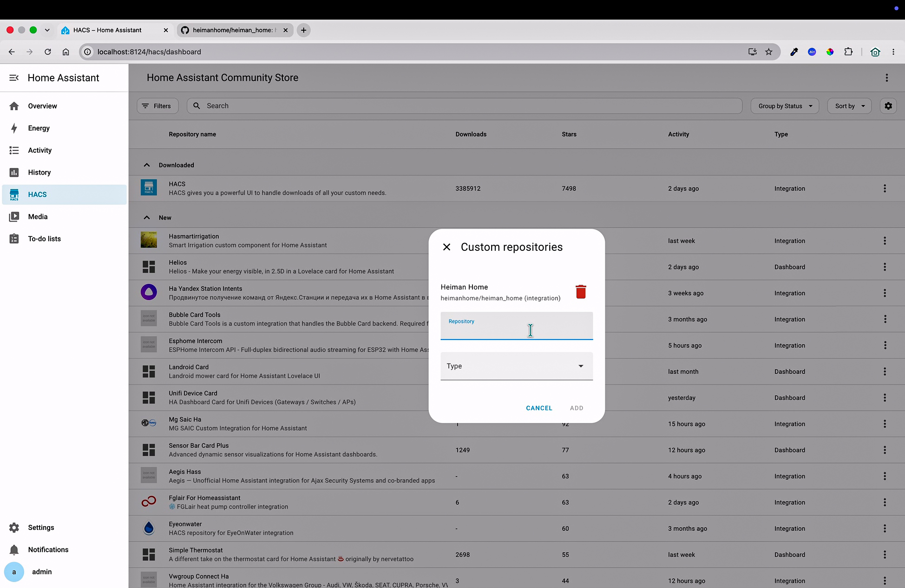
Task: Open the HACS page overflow menu
Action: pos(887,78)
